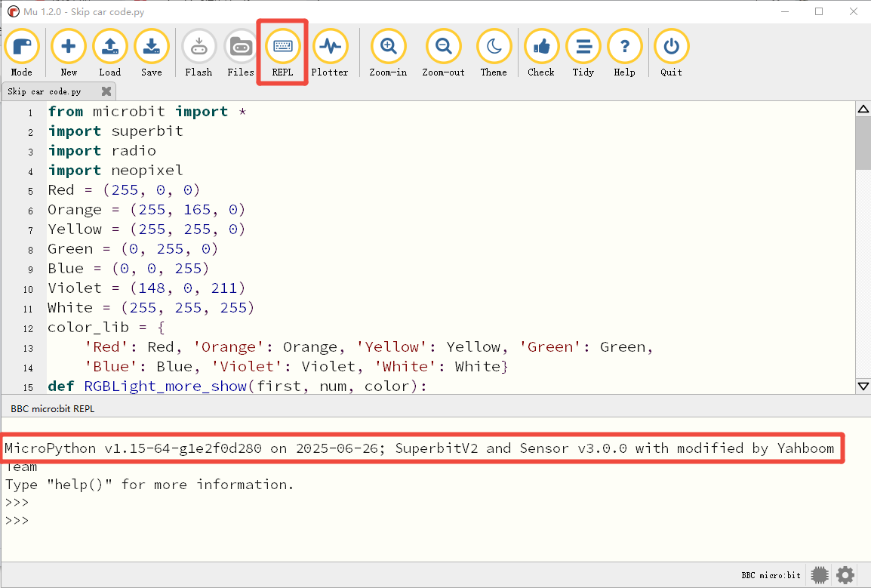Toggle the REPL panel

283,53
